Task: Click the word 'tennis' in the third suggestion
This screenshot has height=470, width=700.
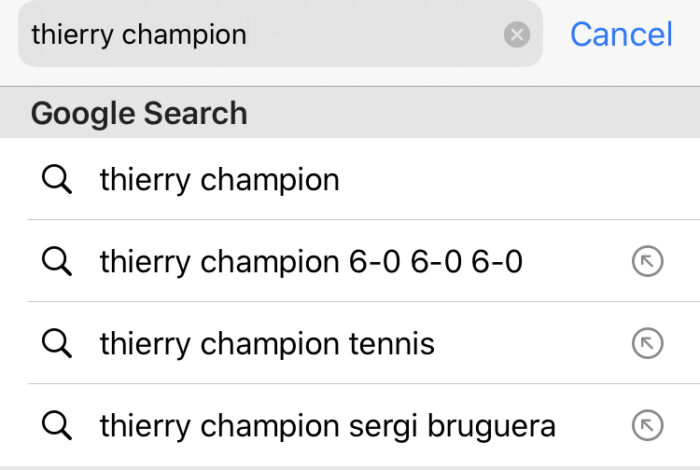Action: pyautogui.click(x=392, y=344)
